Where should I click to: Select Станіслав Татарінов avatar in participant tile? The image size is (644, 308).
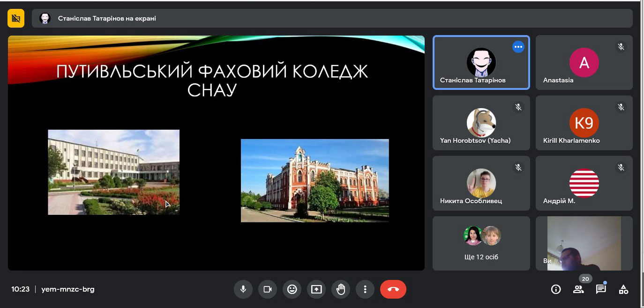pyautogui.click(x=481, y=62)
